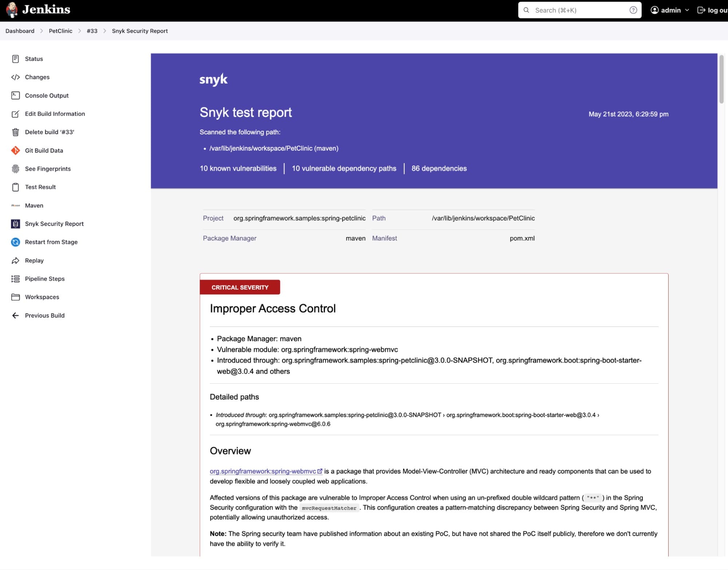
Task: Open the help question-mark icon
Action: point(633,10)
